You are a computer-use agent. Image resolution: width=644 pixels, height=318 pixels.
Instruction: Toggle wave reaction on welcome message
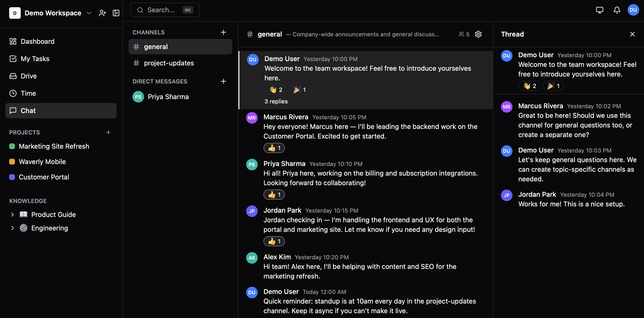point(276,90)
